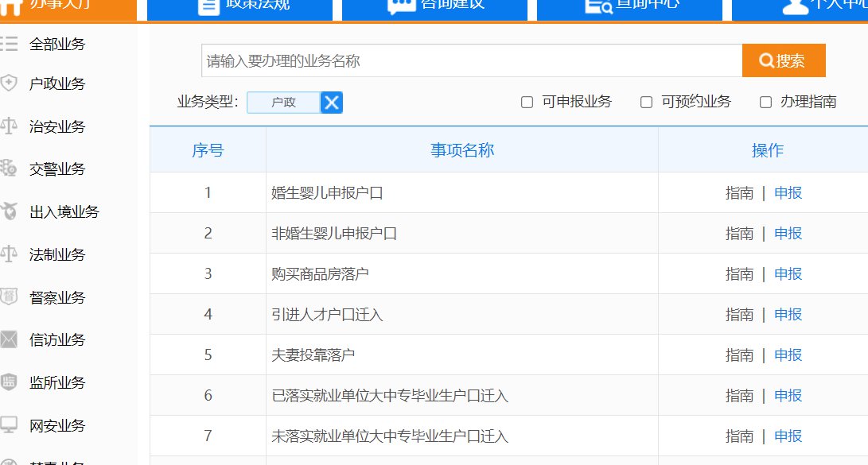Image resolution: width=868 pixels, height=465 pixels.
Task: Open the 咨询建议 tab
Action: pyautogui.click(x=434, y=10)
